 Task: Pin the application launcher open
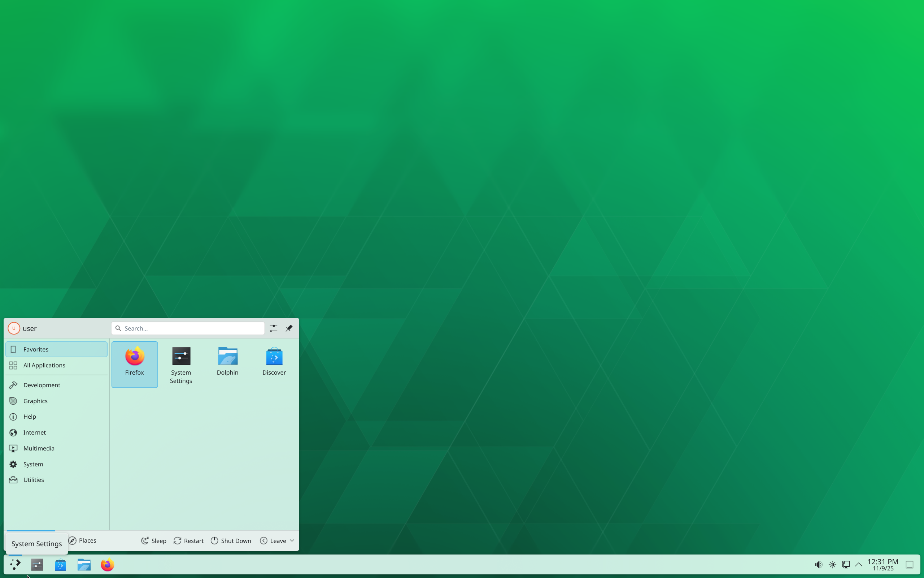(x=289, y=328)
